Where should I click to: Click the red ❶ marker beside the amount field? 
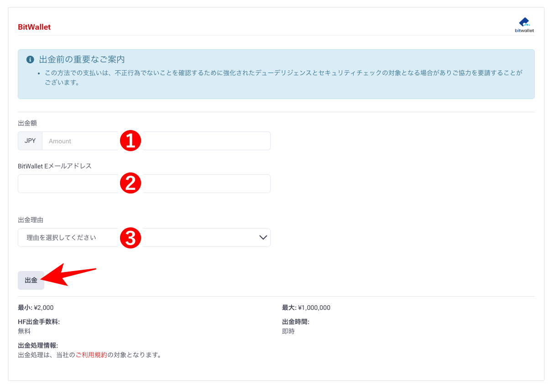point(130,141)
